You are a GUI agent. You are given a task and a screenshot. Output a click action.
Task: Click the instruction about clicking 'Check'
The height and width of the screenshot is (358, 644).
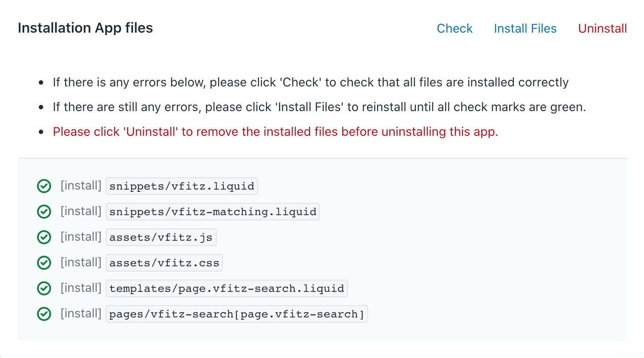click(x=311, y=82)
